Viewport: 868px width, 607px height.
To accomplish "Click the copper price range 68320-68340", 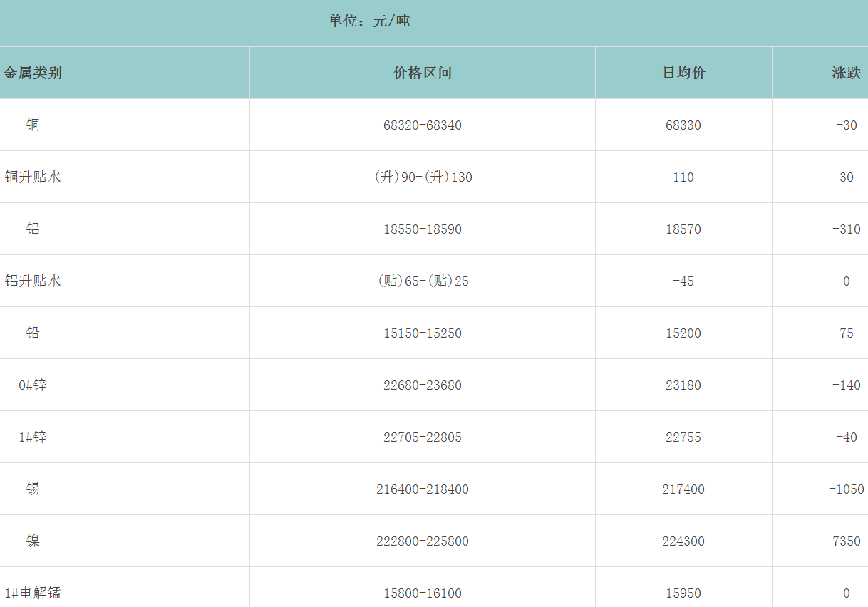I will [423, 125].
